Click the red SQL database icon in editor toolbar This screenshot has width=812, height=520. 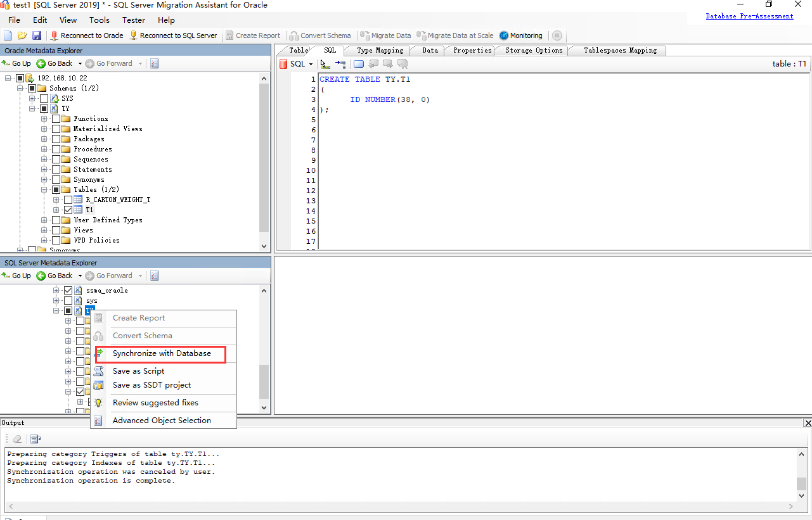(x=283, y=63)
